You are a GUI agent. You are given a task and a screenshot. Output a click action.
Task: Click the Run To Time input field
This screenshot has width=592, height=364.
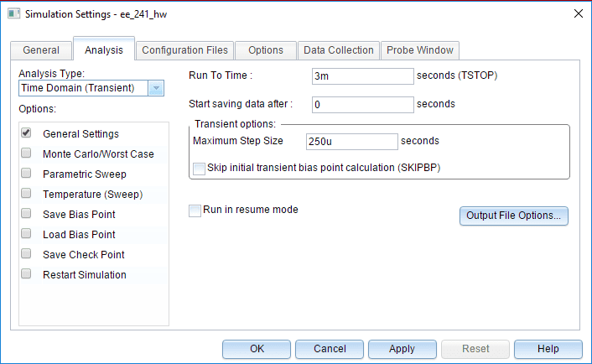tap(362, 75)
